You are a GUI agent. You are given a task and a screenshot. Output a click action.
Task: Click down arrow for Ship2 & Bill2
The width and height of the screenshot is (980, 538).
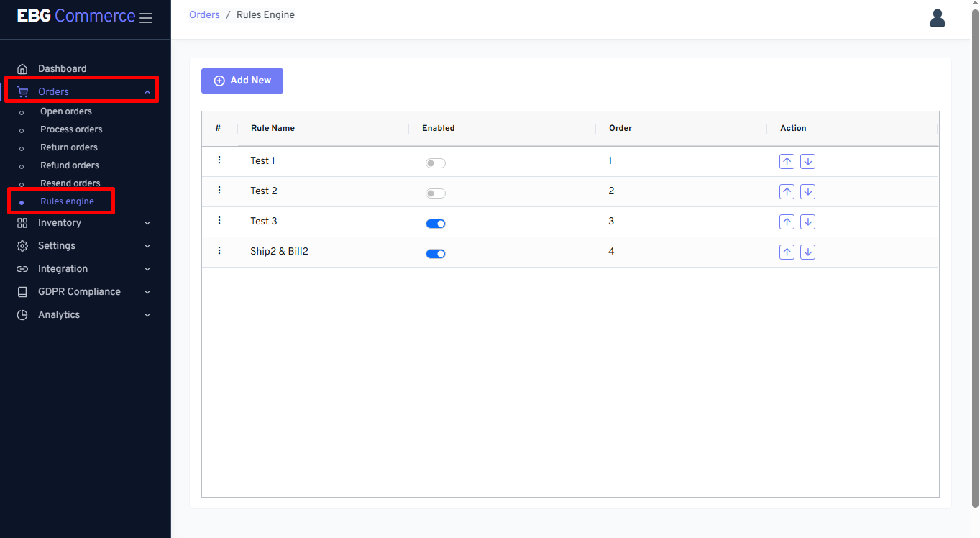pos(807,252)
